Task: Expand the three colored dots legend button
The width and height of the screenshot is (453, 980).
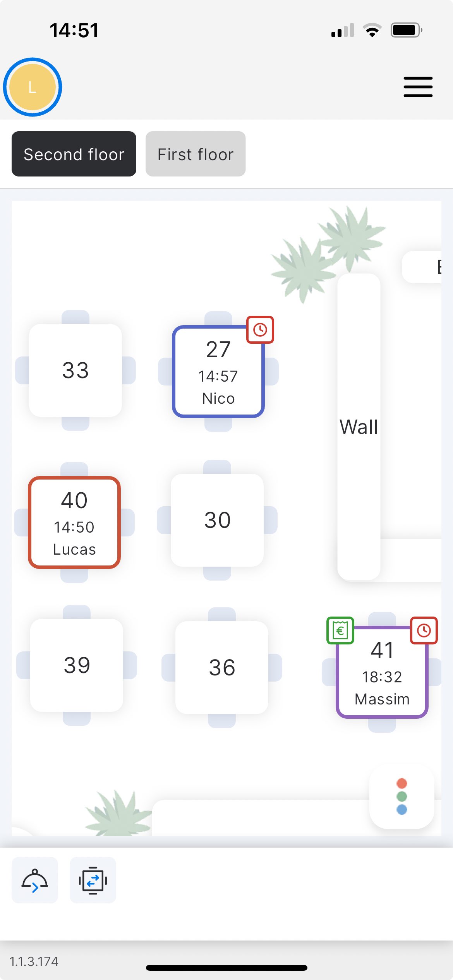Action: 402,796
